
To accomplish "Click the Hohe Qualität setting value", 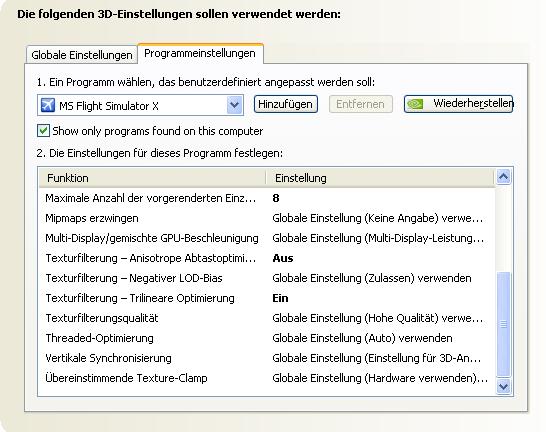I will coord(377,318).
